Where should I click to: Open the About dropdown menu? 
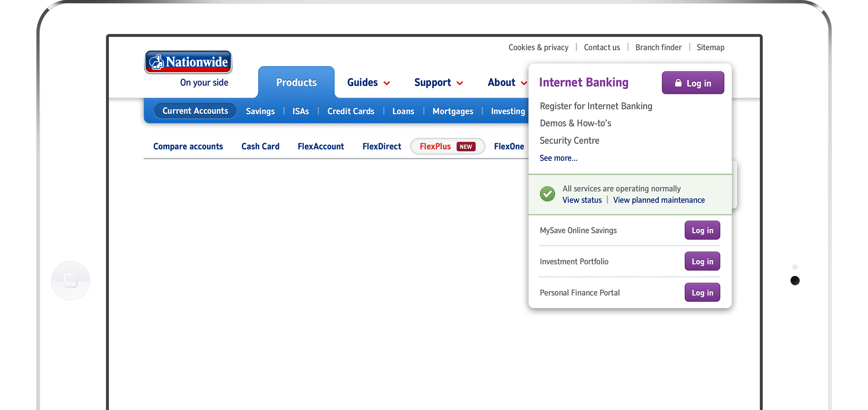(x=507, y=82)
